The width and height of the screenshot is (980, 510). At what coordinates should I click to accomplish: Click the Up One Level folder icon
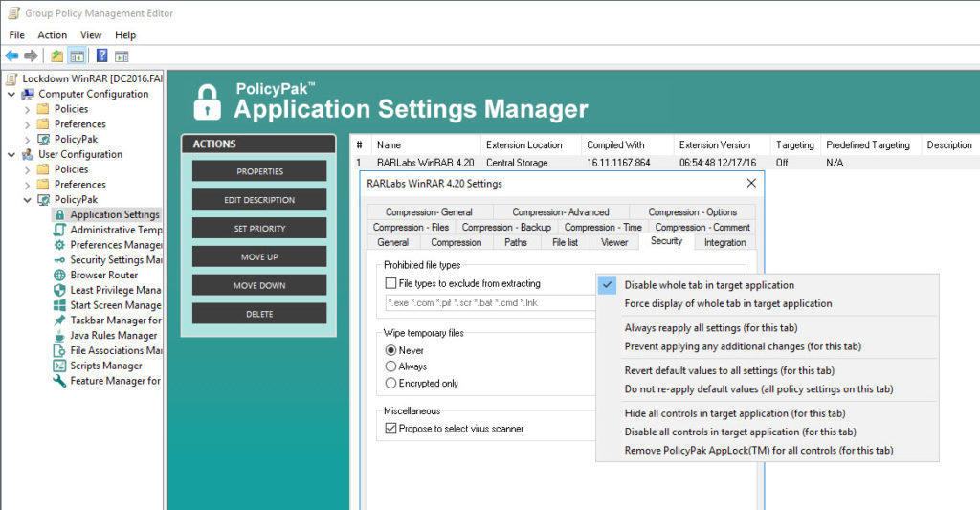coord(56,56)
